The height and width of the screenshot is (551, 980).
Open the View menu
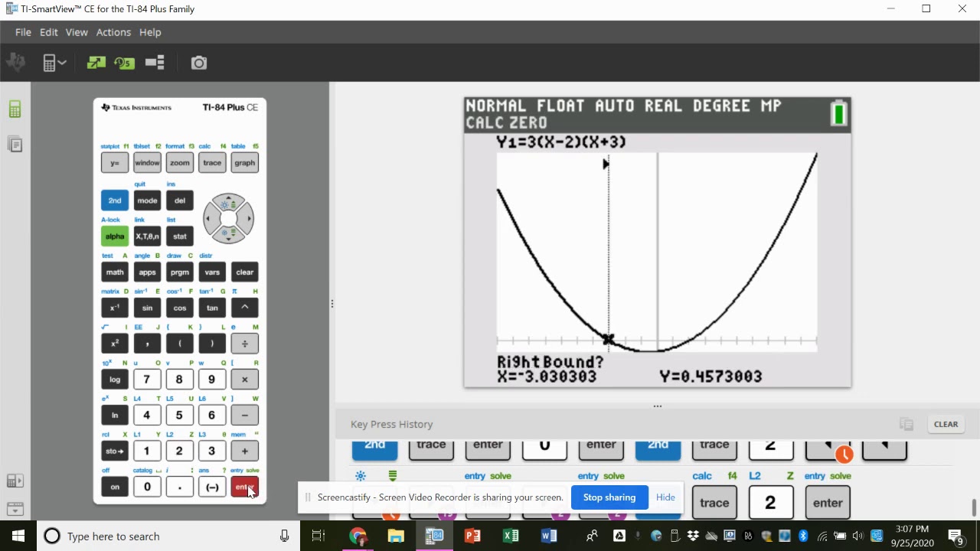click(x=77, y=32)
